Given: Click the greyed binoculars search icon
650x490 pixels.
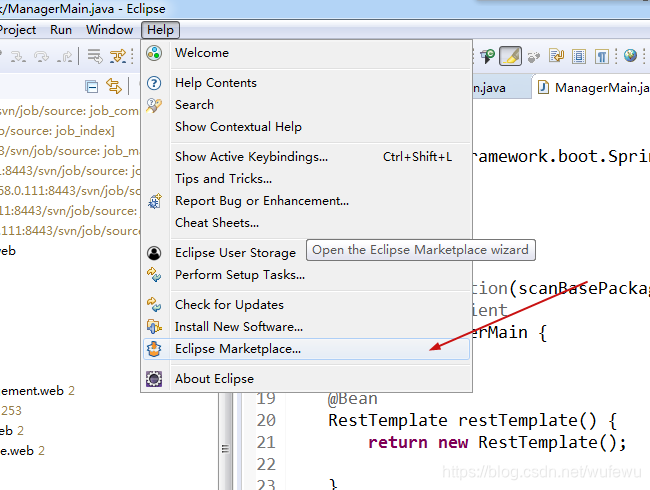Looking at the screenshot, I should 534,57.
